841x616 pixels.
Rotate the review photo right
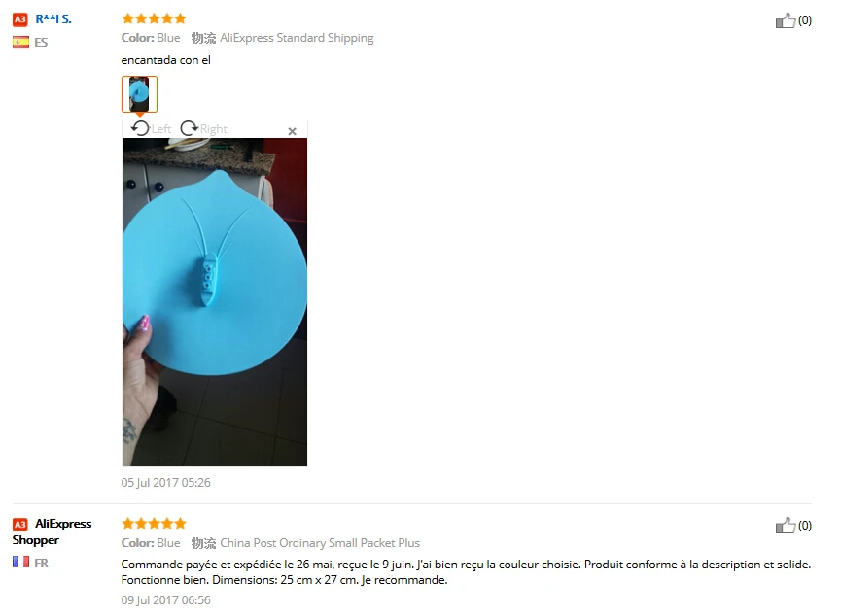pos(204,128)
